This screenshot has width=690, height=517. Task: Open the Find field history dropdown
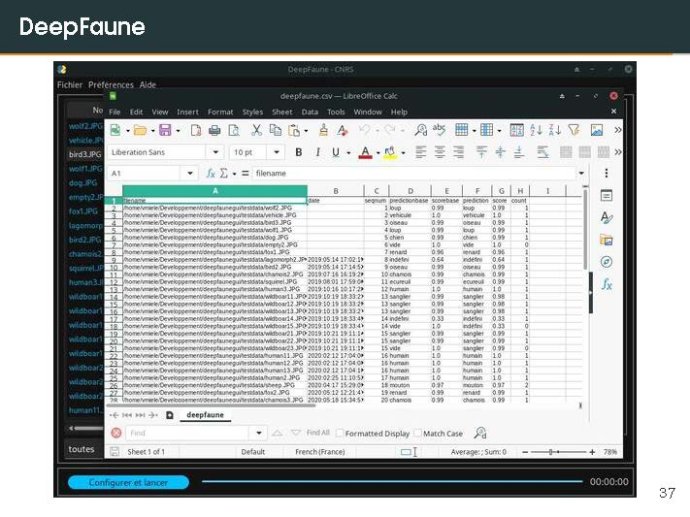[x=259, y=433]
